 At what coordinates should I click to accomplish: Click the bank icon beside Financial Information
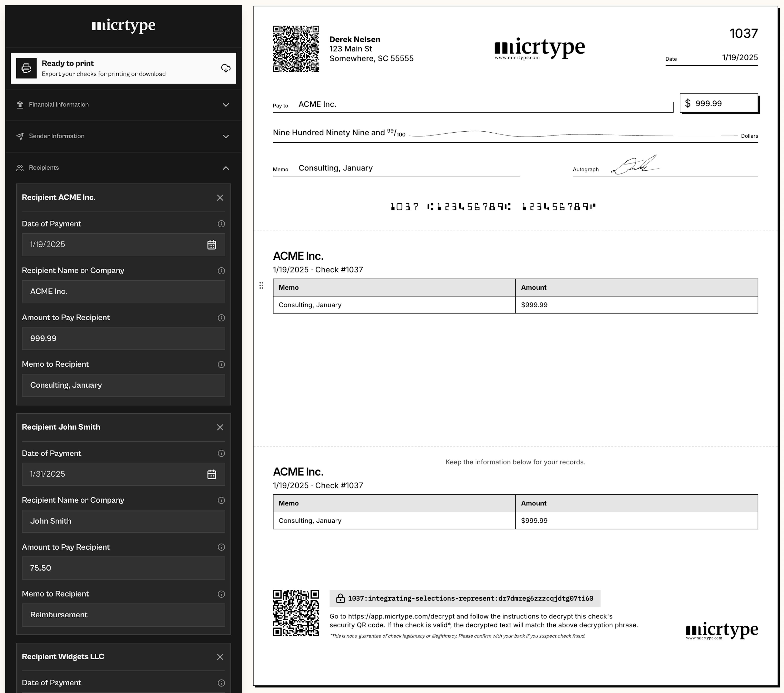[20, 105]
